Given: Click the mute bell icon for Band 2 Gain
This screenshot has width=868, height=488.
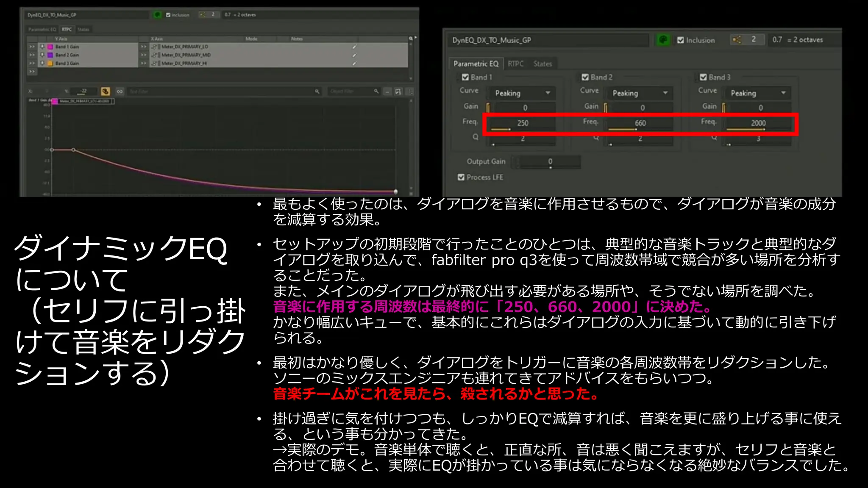Looking at the screenshot, I should pos(42,55).
